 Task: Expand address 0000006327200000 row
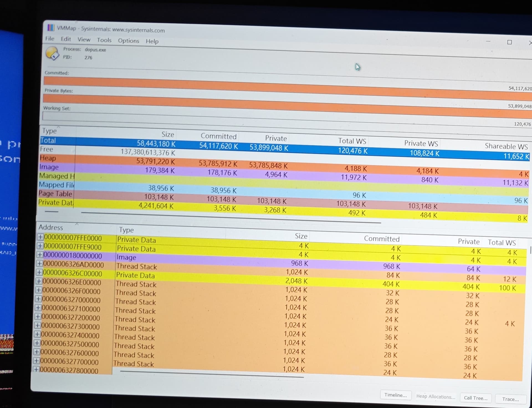pos(38,317)
